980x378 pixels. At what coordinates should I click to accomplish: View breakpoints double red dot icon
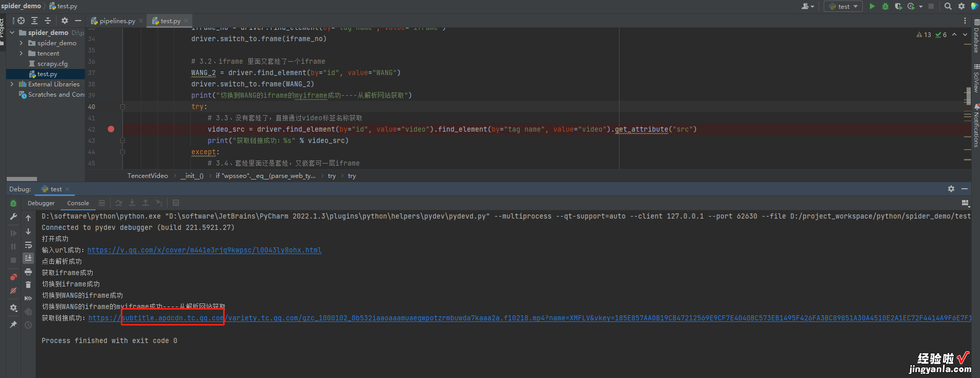click(13, 277)
